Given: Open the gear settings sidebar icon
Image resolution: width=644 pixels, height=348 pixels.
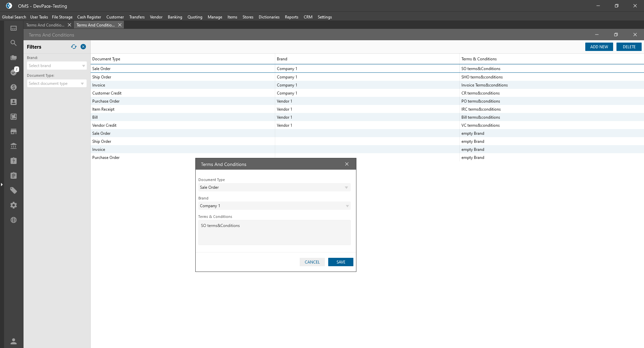Looking at the screenshot, I should pos(13,205).
